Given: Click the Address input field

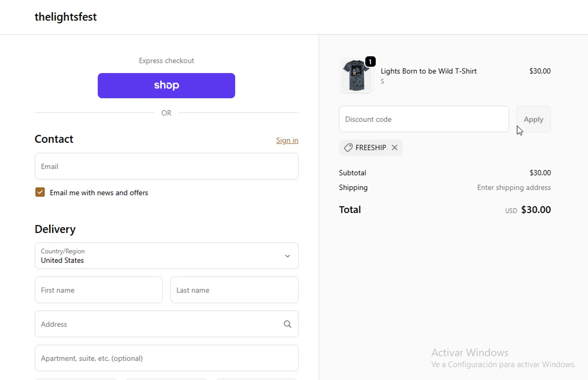Looking at the screenshot, I should [167, 324].
